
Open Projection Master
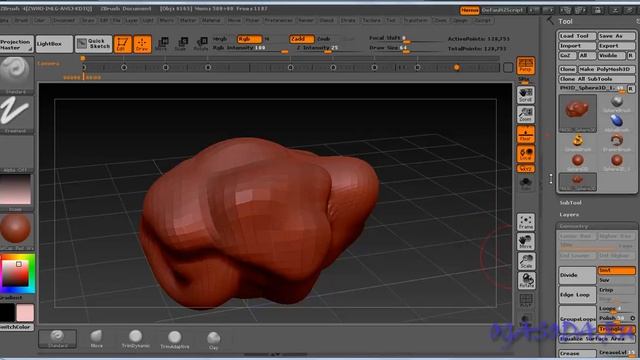pyautogui.click(x=16, y=44)
